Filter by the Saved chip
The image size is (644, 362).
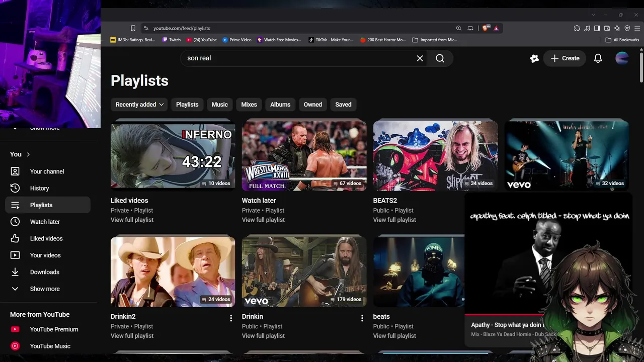click(x=344, y=105)
